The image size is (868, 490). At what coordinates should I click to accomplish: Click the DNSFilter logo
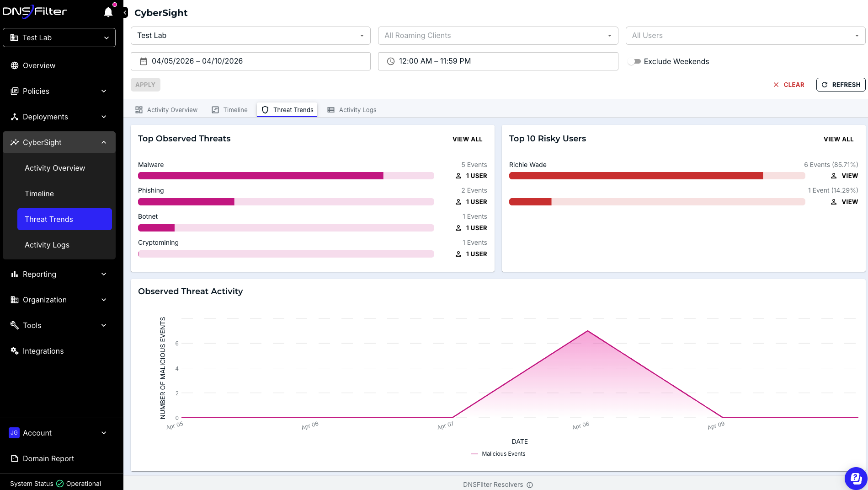(35, 11)
